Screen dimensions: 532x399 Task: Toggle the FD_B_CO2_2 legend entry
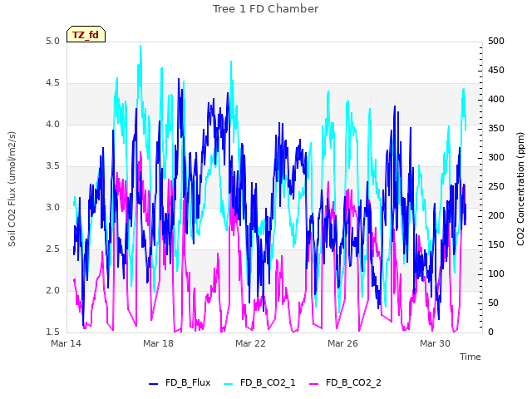point(346,382)
